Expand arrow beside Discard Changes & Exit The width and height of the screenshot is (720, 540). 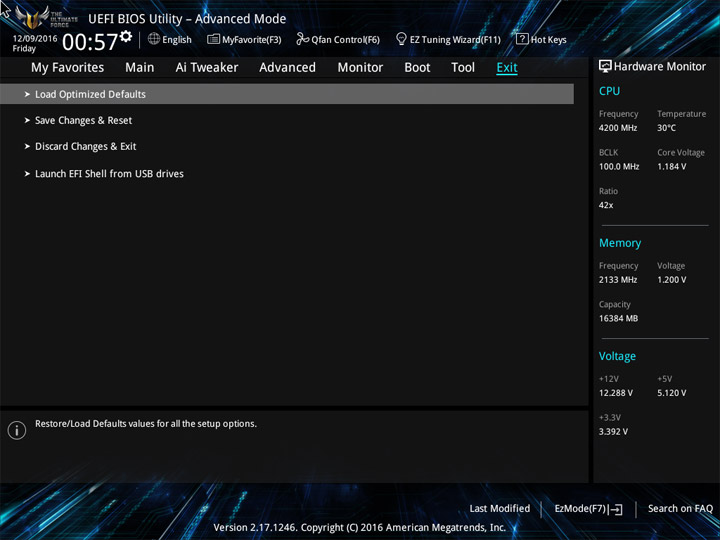point(27,146)
